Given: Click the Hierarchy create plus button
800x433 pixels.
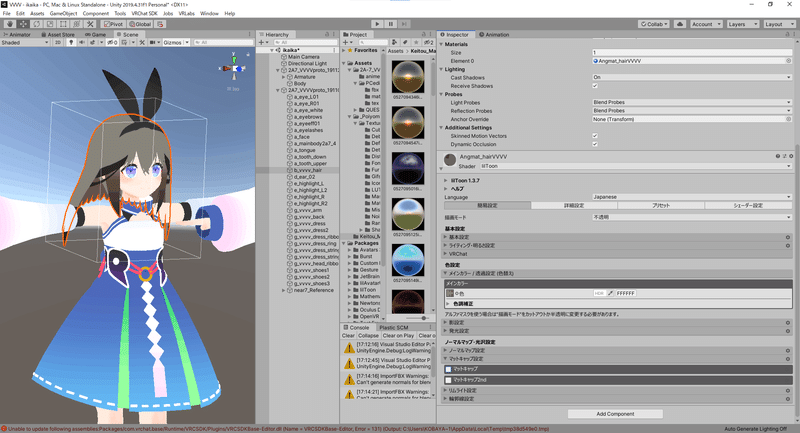Looking at the screenshot, I should pyautogui.click(x=262, y=42).
